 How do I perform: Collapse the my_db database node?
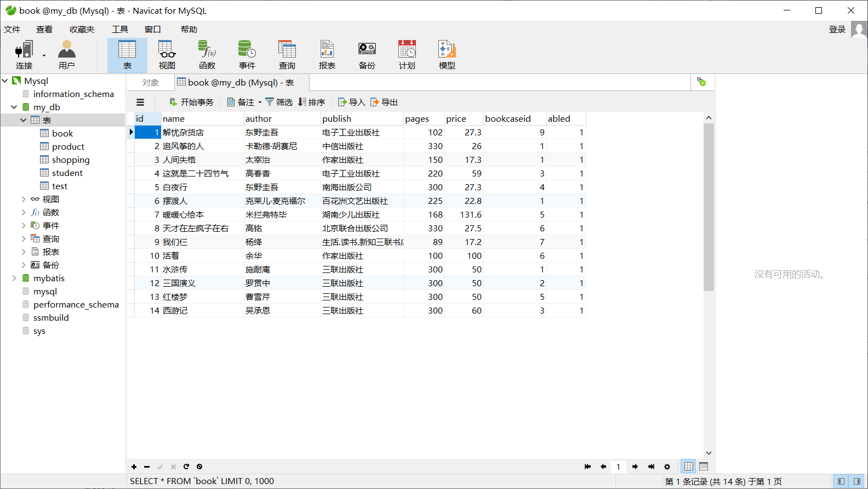tap(14, 107)
